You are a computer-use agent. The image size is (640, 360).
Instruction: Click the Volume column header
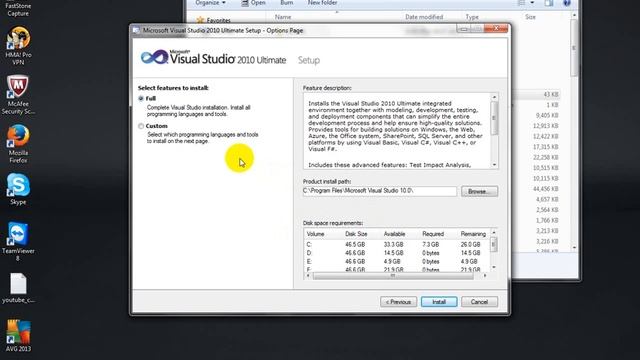[x=315, y=234]
